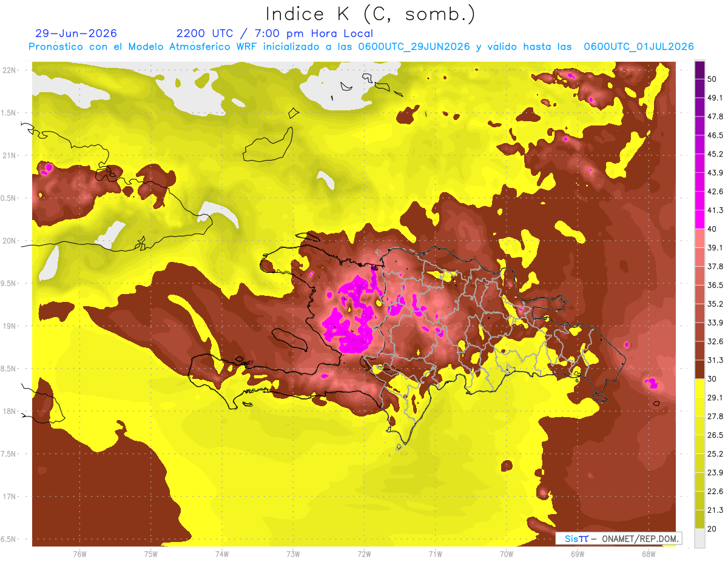Click the colorbar value '42.6'

(715, 191)
